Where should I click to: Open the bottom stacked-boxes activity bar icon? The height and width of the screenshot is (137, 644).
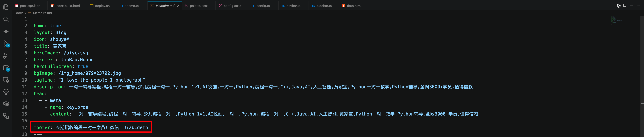6,116
